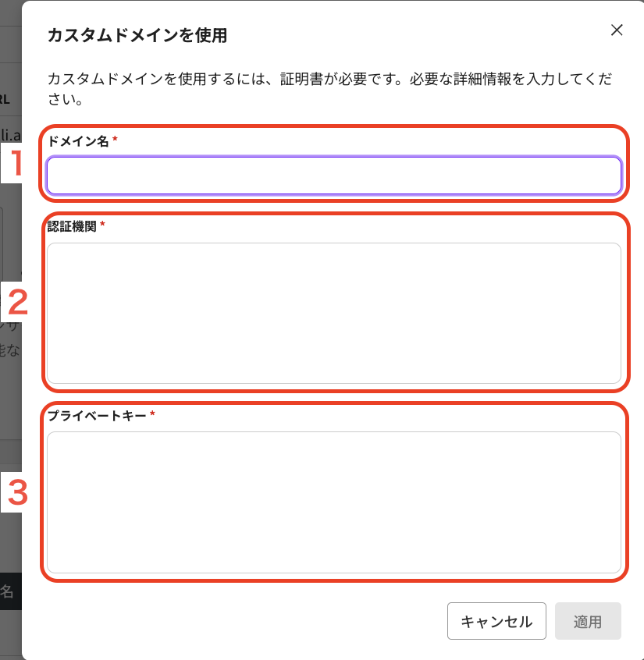Image resolution: width=644 pixels, height=660 pixels.
Task: Click the dark bar behind the dialog
Action: (9, 591)
